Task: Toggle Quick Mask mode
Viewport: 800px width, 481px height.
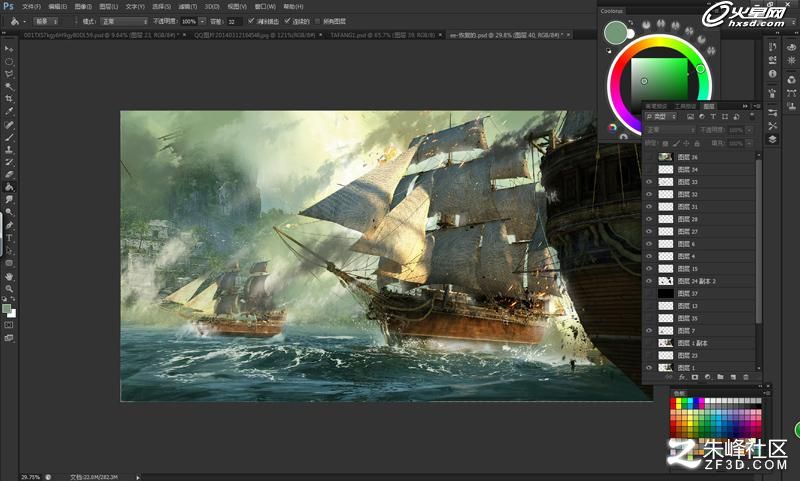Action: [x=9, y=325]
